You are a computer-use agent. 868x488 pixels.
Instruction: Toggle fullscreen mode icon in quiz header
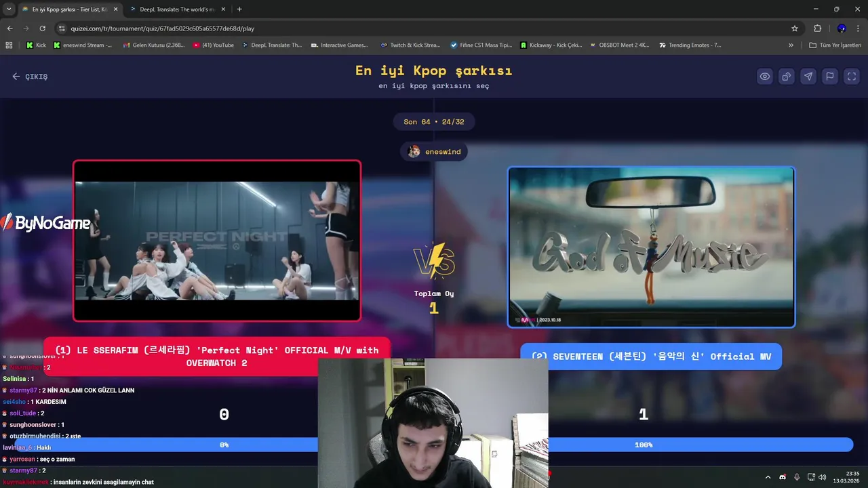tap(852, 77)
